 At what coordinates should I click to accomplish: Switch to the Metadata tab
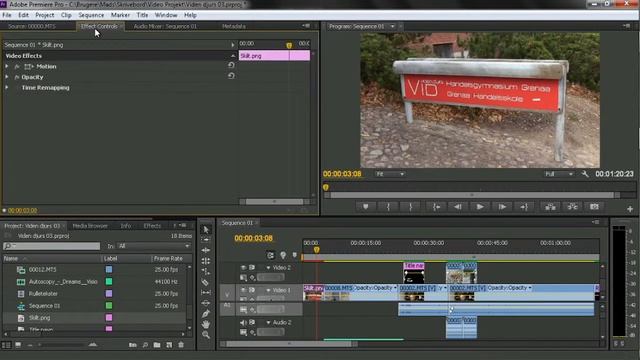233,26
